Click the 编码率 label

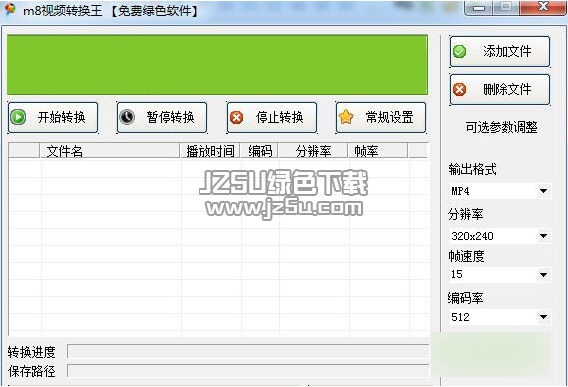pyautogui.click(x=465, y=298)
